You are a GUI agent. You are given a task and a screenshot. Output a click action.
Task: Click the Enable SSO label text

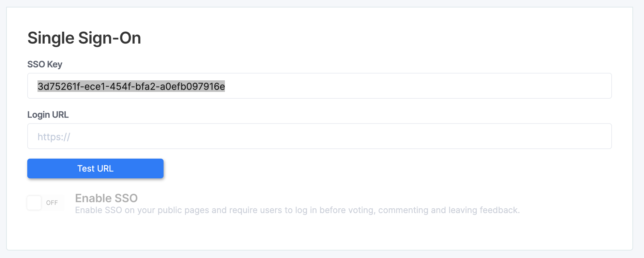(x=106, y=198)
